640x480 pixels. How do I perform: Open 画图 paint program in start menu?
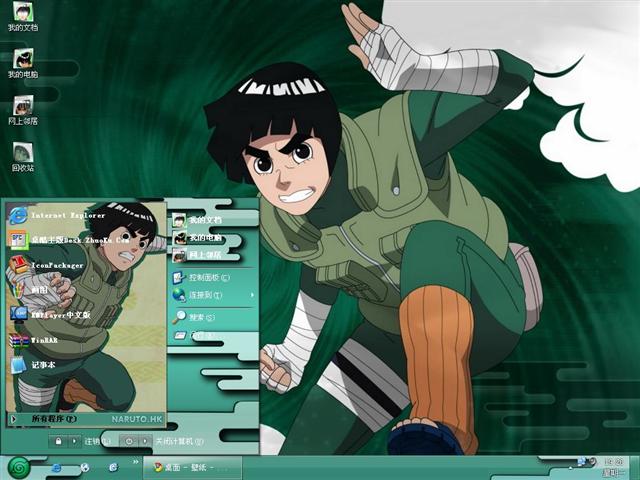(x=29, y=290)
